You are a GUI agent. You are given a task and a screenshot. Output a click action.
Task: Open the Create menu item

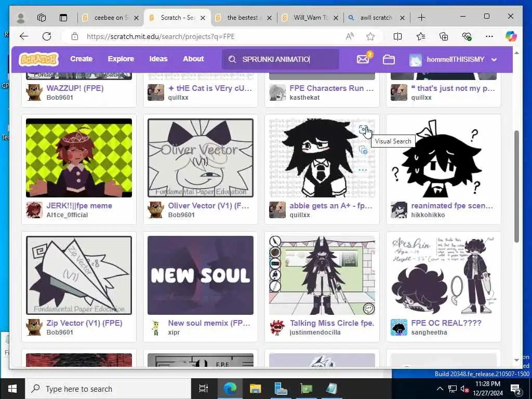82,59
